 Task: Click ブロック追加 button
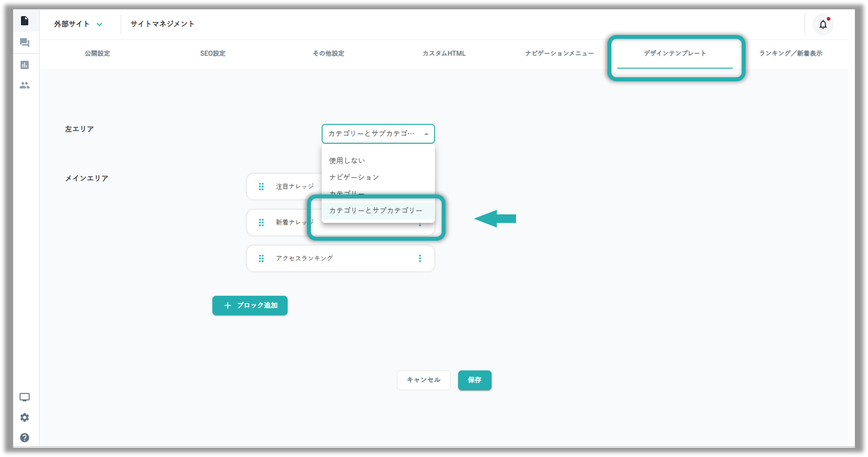[x=250, y=305]
